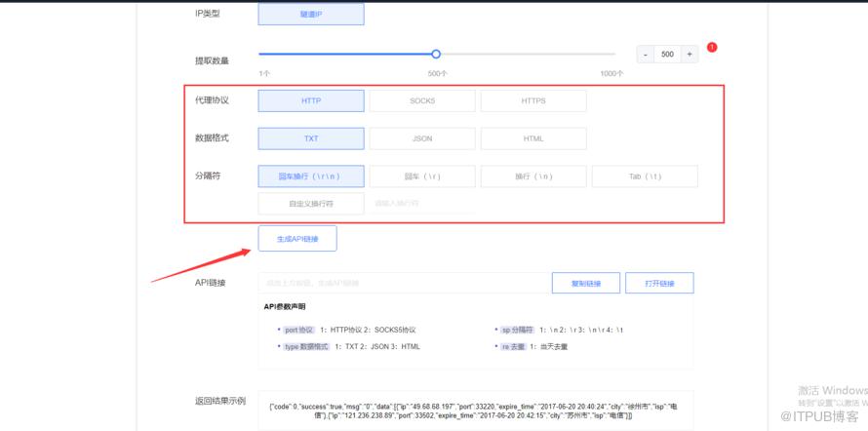The height and width of the screenshot is (431, 868).
Task: Click the 1000个 slider max label
Action: [612, 73]
